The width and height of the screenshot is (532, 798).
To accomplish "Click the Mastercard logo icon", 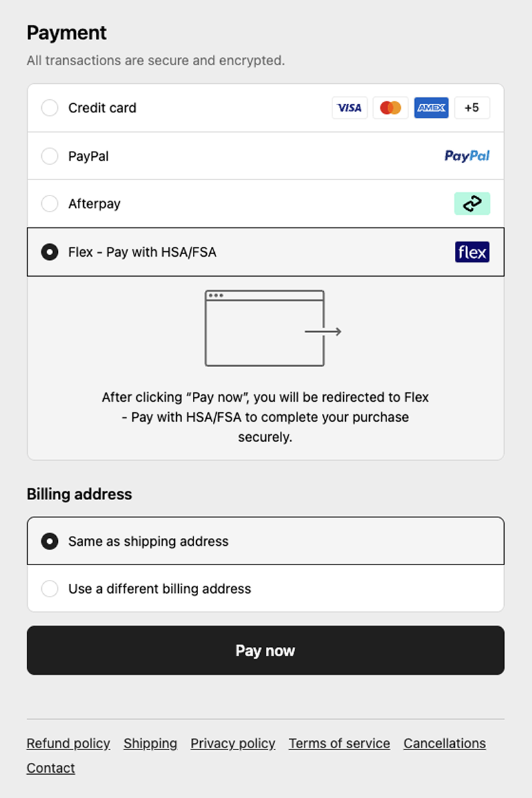I will [x=390, y=108].
